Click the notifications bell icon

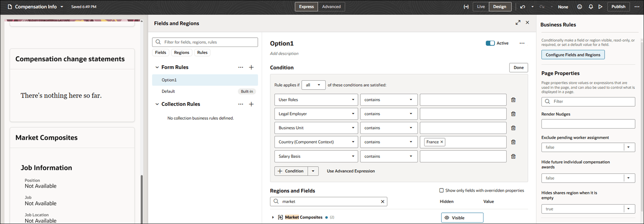591,7
